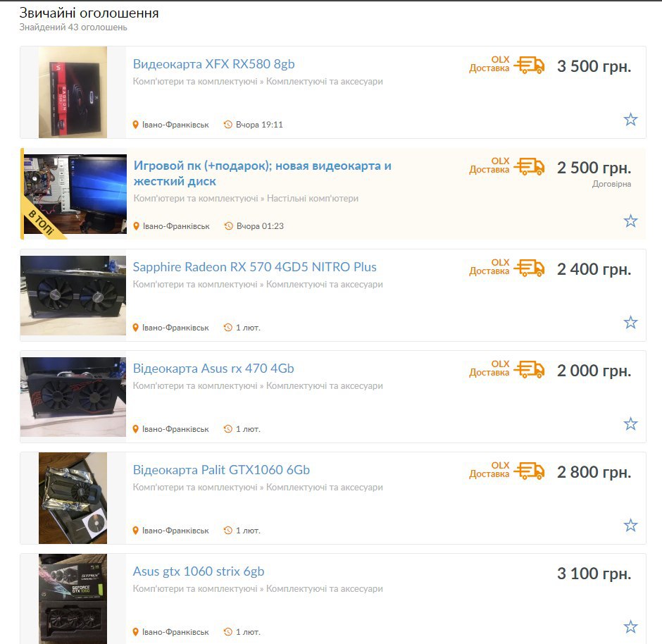
Task: Open Asus gtx 1060 strix 6gb listing
Action: click(199, 571)
